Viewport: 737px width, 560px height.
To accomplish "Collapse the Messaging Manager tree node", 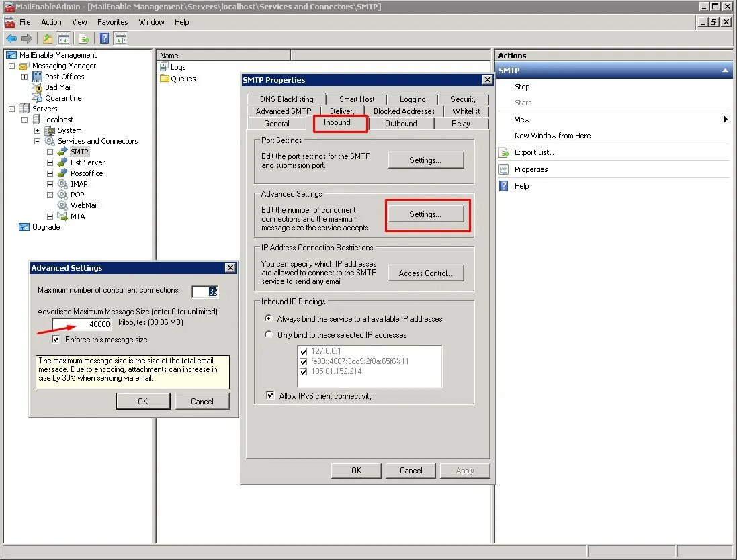I will pyautogui.click(x=11, y=66).
